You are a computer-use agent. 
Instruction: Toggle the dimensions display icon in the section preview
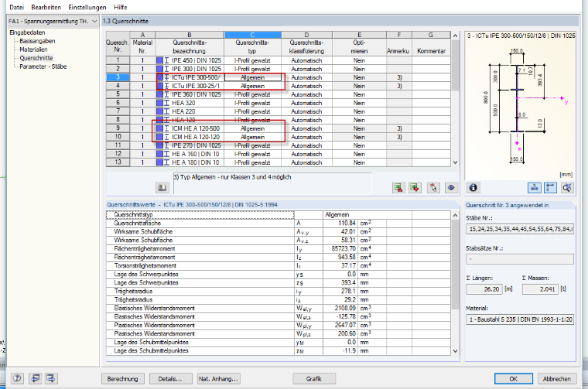tap(551, 188)
